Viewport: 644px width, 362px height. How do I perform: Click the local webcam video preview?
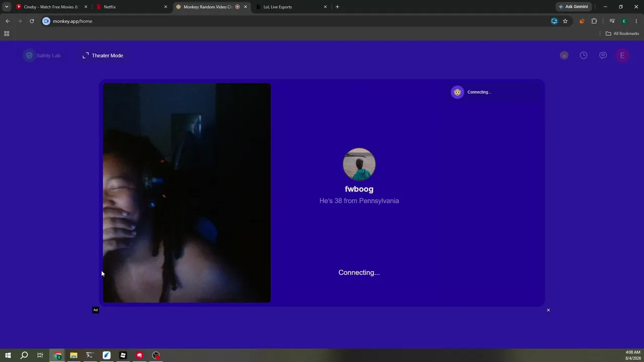[187, 193]
